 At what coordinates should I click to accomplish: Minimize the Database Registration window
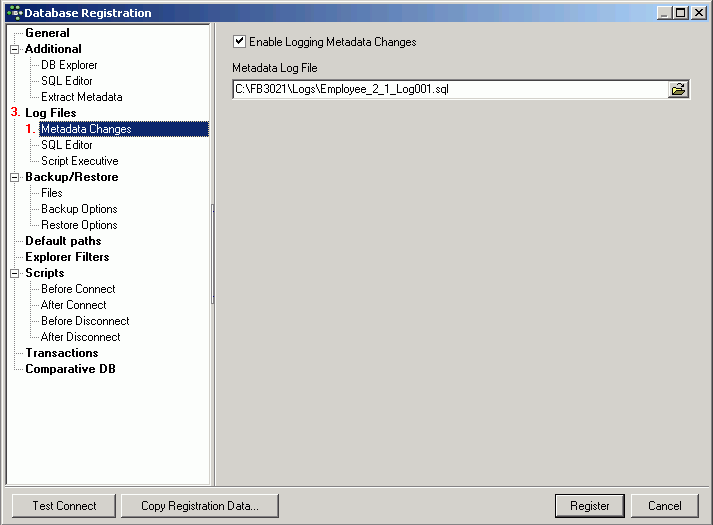tap(664, 13)
